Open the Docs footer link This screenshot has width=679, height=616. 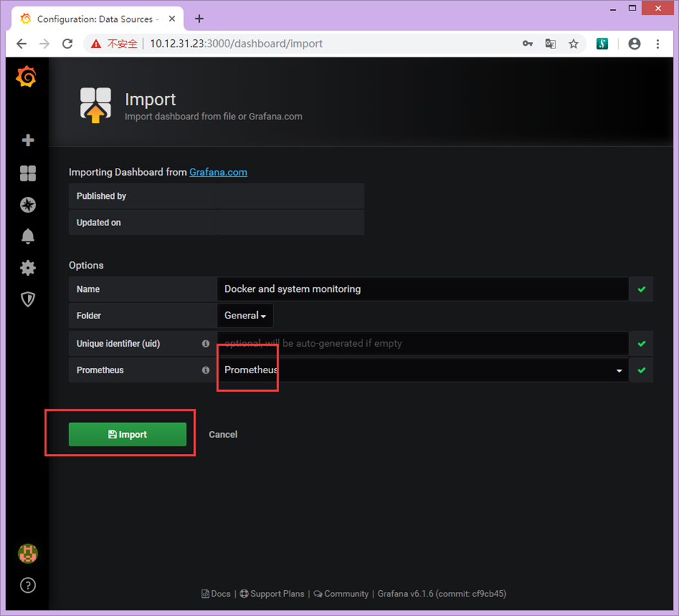216,594
